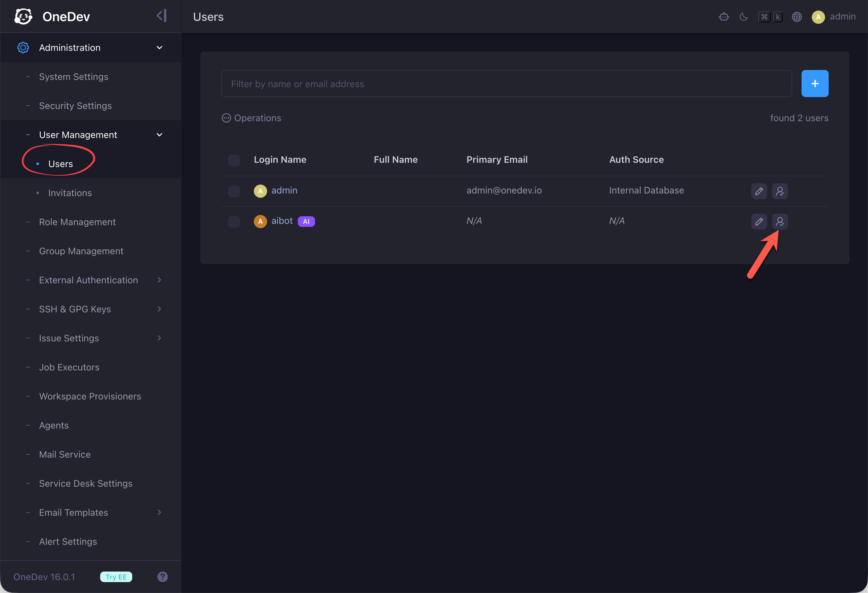Switch theme with the moon icon
868x593 pixels.
743,17
